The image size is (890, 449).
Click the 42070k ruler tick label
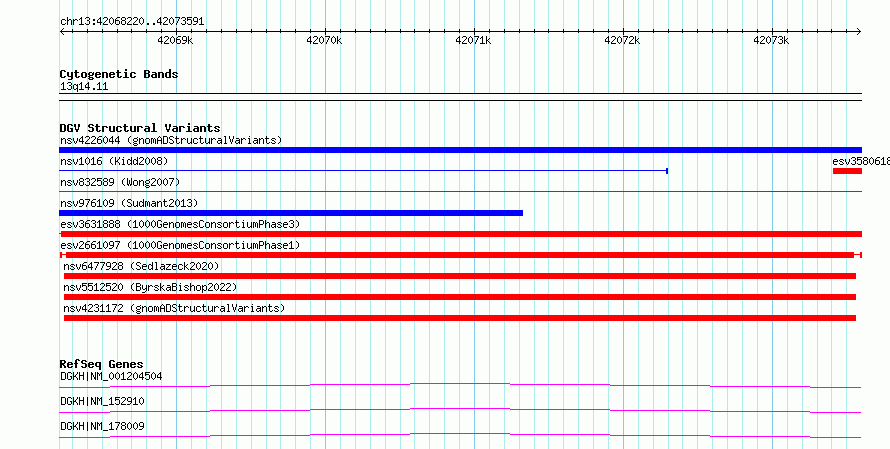click(324, 40)
